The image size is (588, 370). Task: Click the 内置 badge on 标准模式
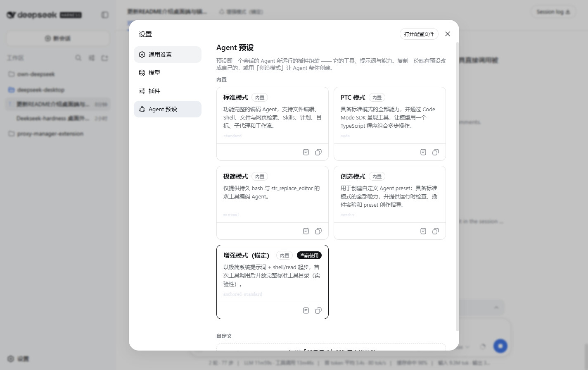pos(260,98)
